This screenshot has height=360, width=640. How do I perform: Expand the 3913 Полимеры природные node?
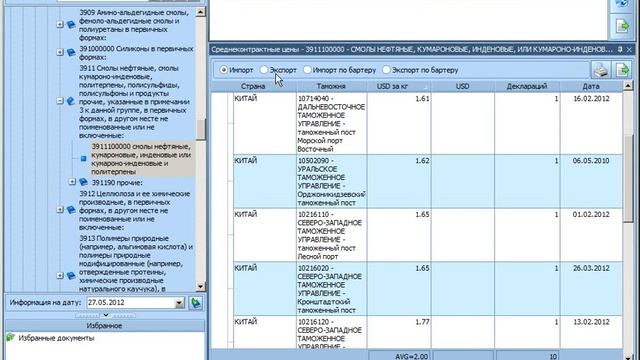pos(60,276)
